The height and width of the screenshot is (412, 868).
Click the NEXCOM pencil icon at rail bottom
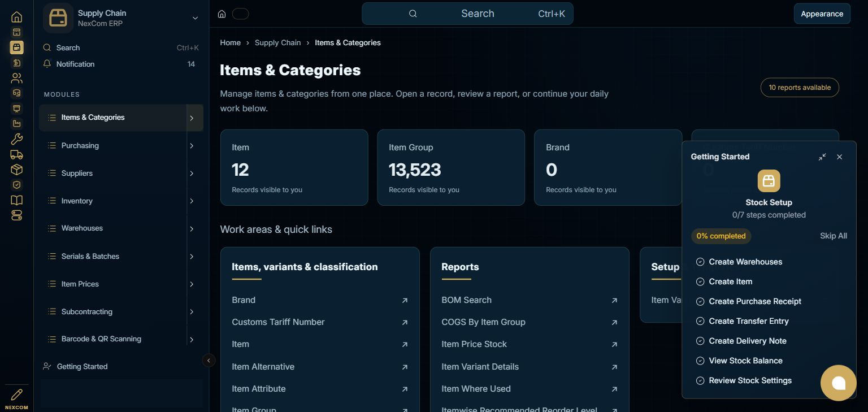tap(16, 395)
